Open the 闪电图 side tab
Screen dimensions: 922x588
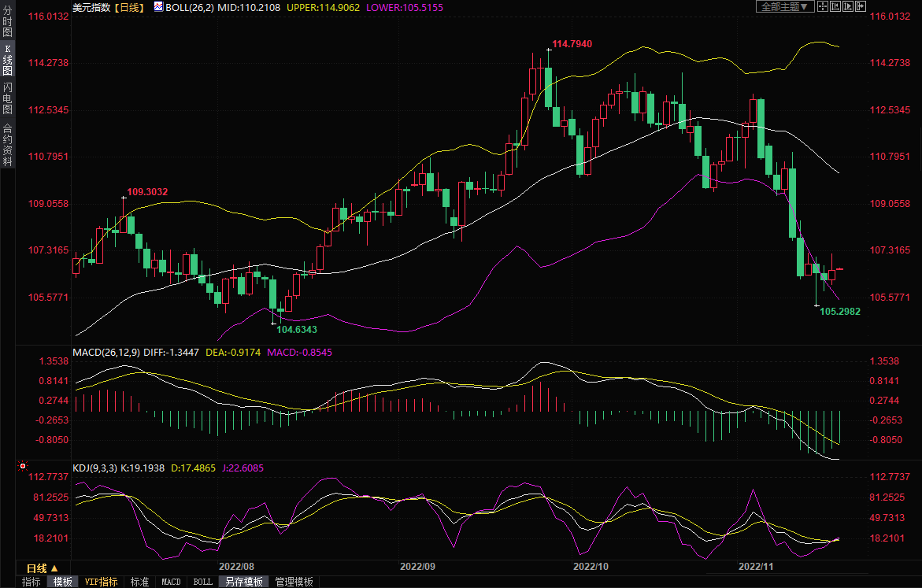coord(7,98)
